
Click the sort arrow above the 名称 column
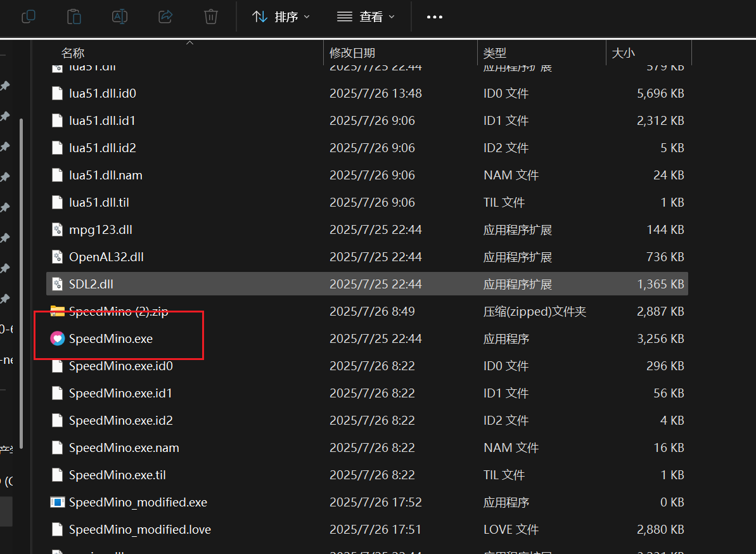pyautogui.click(x=189, y=43)
